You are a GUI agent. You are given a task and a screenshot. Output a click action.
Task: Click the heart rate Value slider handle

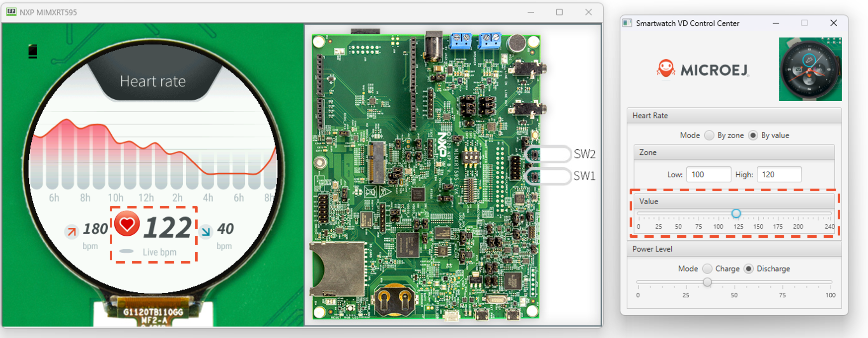click(x=736, y=213)
